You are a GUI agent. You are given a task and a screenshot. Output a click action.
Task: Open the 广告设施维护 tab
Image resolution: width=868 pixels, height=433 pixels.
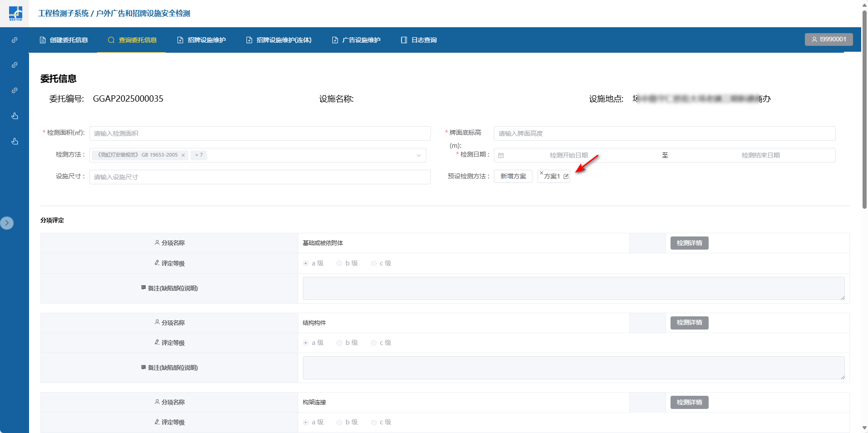(356, 40)
